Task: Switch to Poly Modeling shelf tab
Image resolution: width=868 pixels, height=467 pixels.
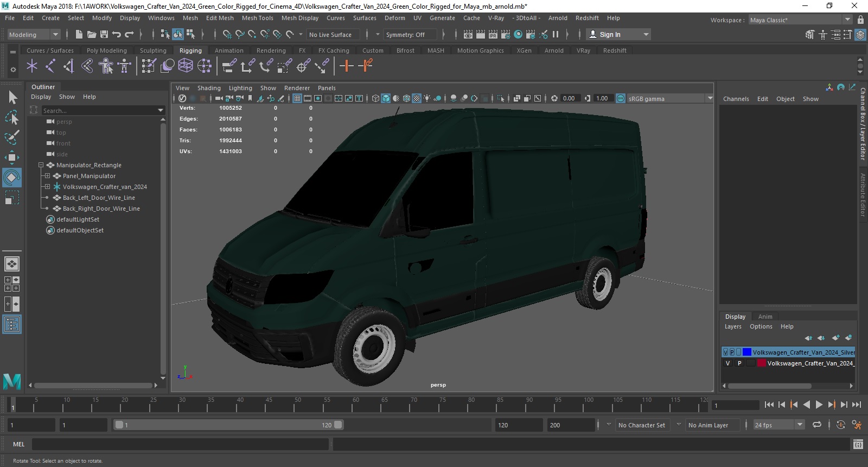Action: coord(107,51)
